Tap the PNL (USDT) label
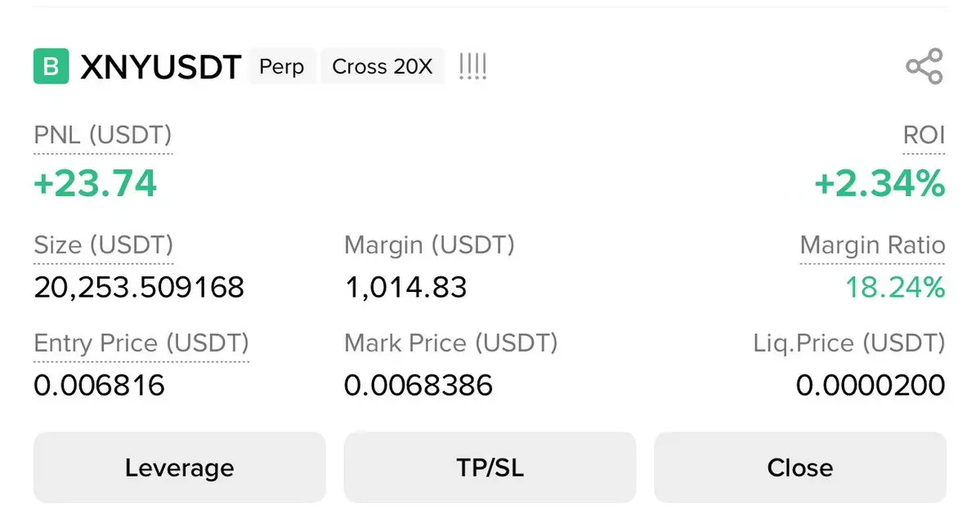The height and width of the screenshot is (529, 980). [x=103, y=135]
